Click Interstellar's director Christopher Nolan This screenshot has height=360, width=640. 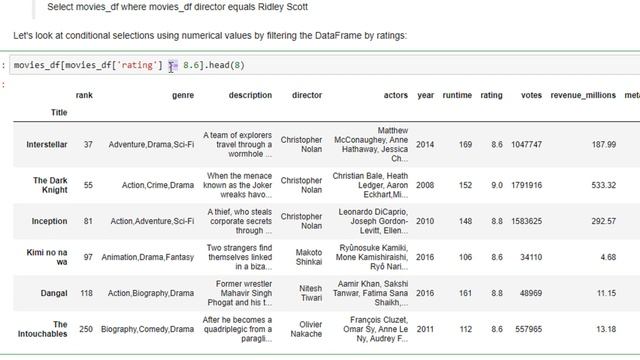(x=301, y=144)
